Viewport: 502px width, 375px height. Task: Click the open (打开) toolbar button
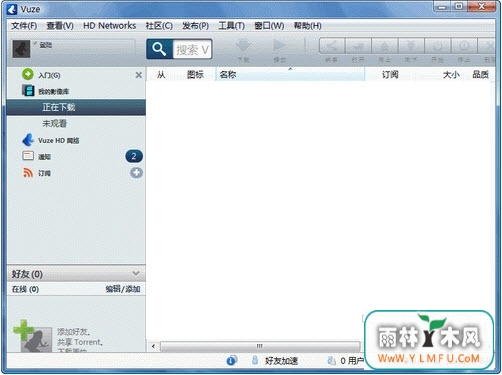[x=358, y=46]
